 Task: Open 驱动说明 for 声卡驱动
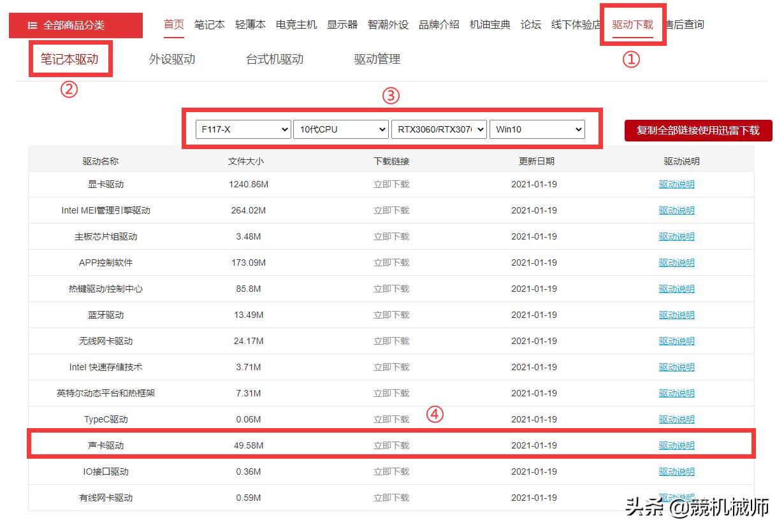click(676, 445)
